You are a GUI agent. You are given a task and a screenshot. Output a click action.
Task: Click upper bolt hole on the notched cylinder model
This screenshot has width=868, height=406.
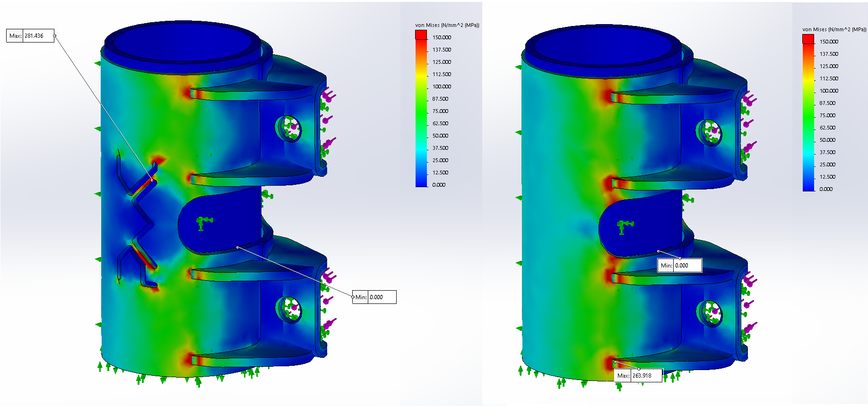tap(288, 128)
